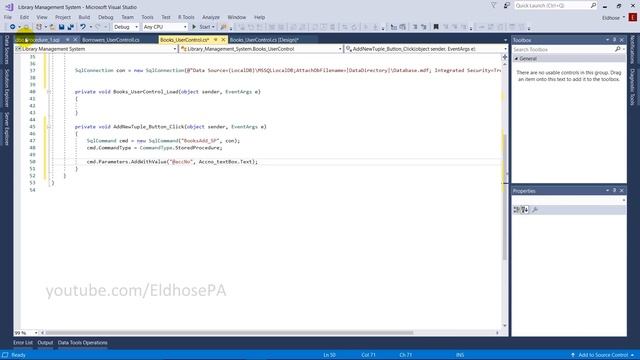Viewport: 640px width, 360px height.
Task: Open the notifications flag icon in title bar
Action: point(493,6)
